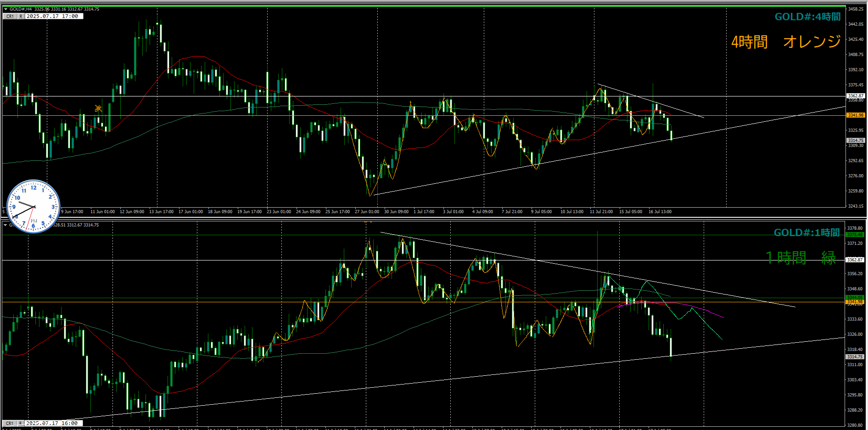Click the 23 Jun 01:00 time label
Screen dimensions: 868x430
click(x=279, y=212)
